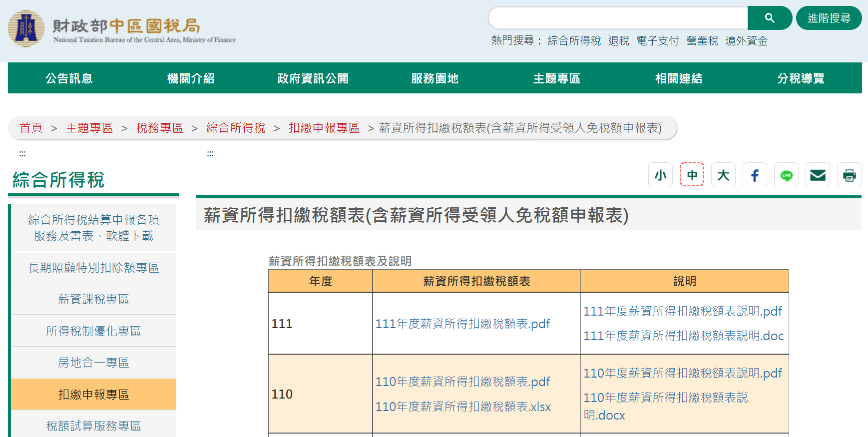Click the 進階搜尋 advanced search button
This screenshot has height=437, width=868.
tap(829, 18)
